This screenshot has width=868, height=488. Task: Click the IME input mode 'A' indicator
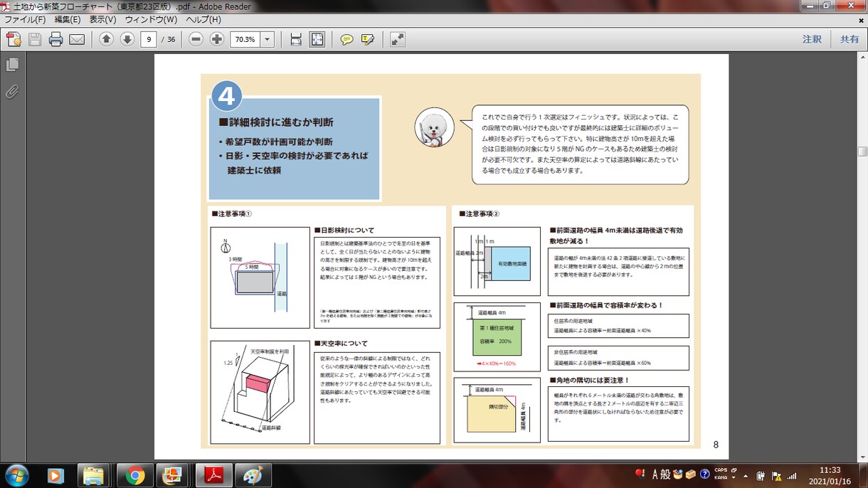[x=655, y=474]
